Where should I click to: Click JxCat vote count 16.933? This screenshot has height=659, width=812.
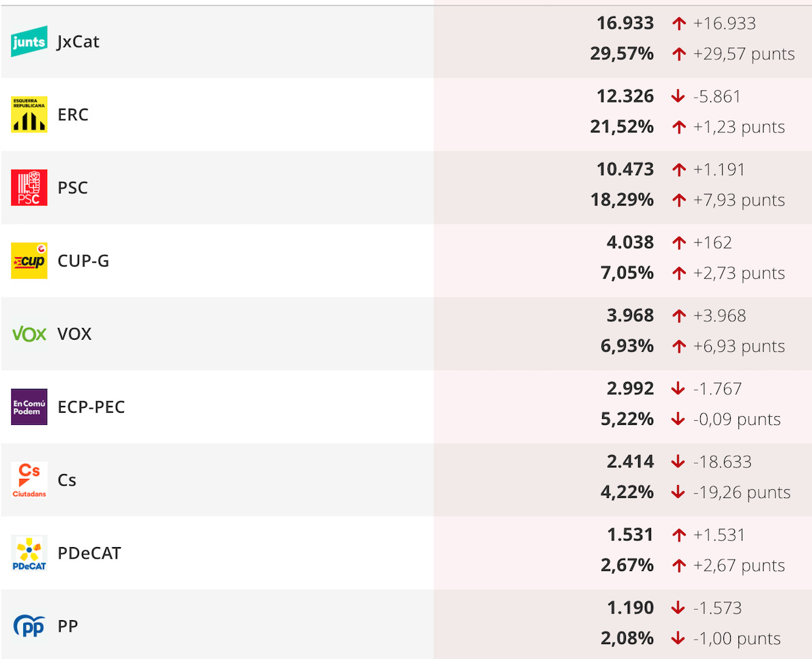coord(625,23)
